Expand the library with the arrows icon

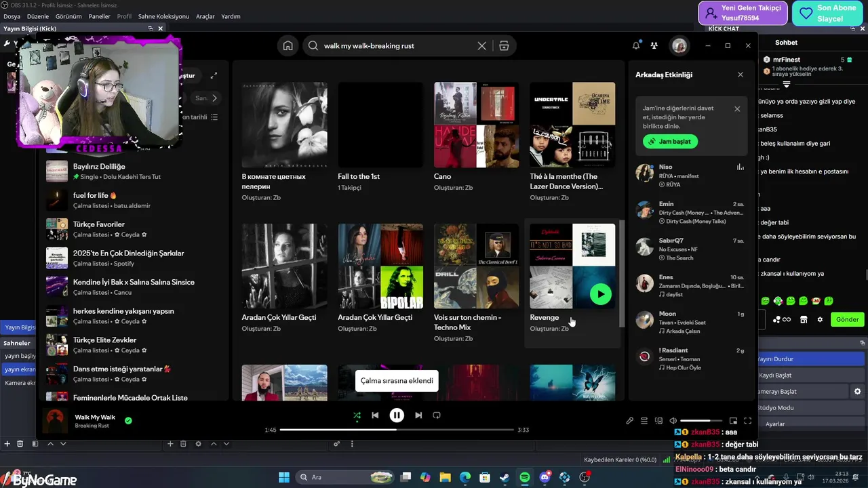(x=214, y=75)
